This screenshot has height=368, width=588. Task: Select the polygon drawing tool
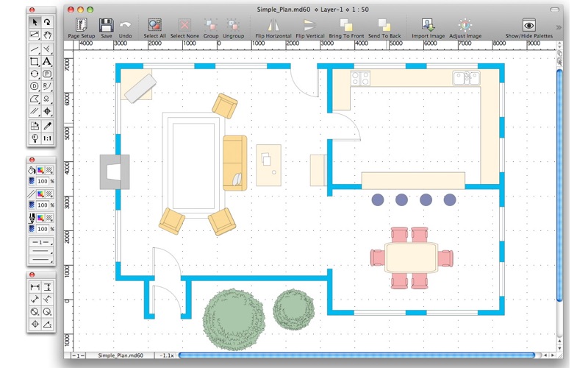click(x=35, y=99)
